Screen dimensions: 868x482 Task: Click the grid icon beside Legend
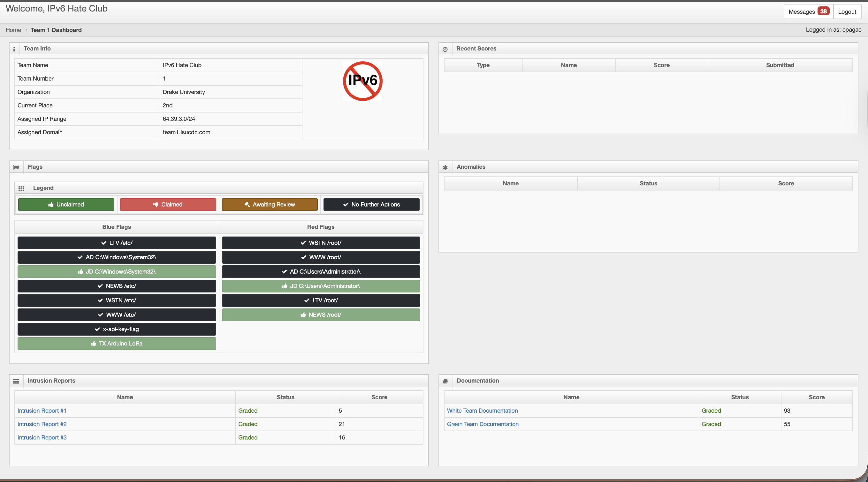22,188
